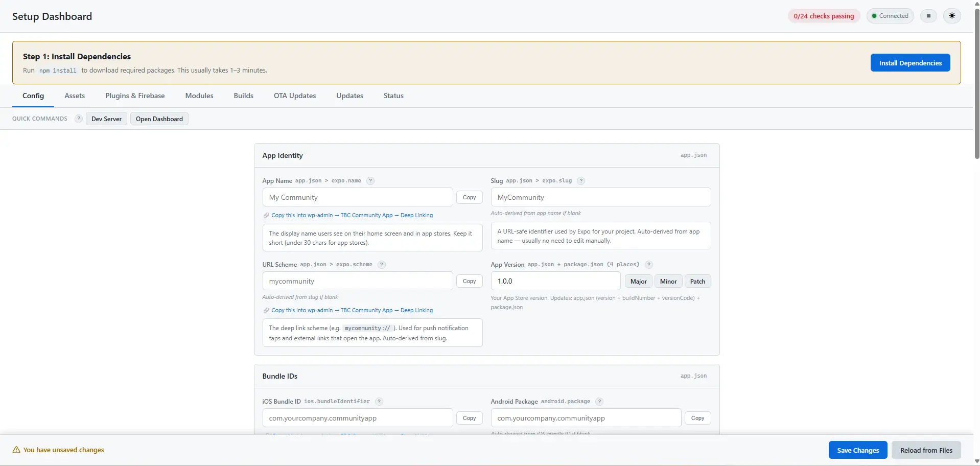Copy the App Name value

coord(469,197)
